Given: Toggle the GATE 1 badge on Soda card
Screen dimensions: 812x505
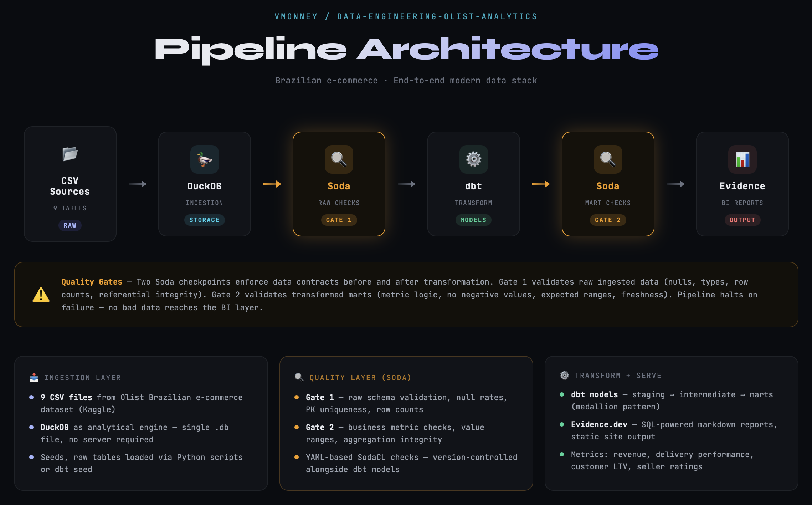Looking at the screenshot, I should [339, 220].
